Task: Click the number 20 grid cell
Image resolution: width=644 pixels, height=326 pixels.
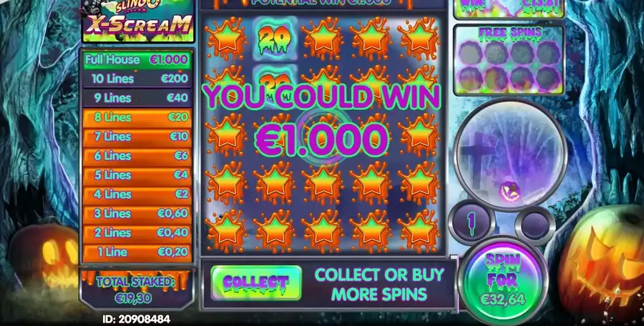Action: coord(274,38)
